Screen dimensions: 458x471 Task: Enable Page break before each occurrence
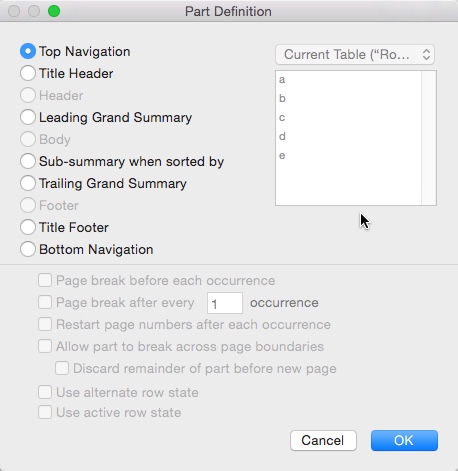coord(45,280)
